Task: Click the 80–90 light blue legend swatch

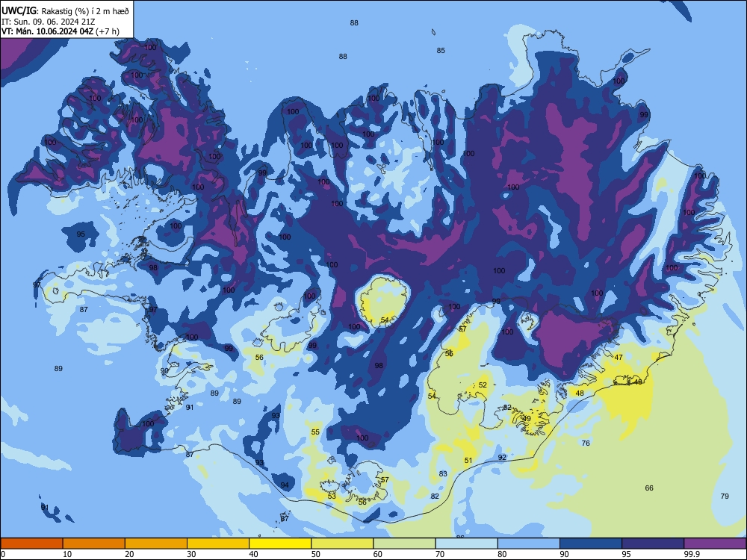Action: click(x=529, y=544)
